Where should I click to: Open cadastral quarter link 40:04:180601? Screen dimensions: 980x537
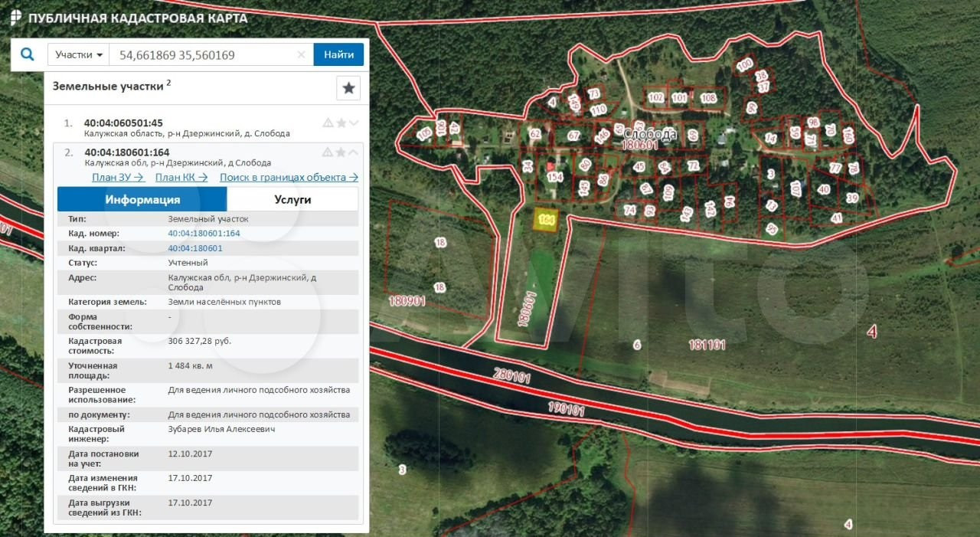click(x=195, y=248)
